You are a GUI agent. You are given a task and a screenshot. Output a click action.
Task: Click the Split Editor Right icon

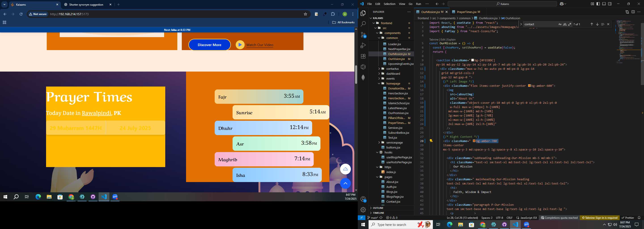(633, 12)
